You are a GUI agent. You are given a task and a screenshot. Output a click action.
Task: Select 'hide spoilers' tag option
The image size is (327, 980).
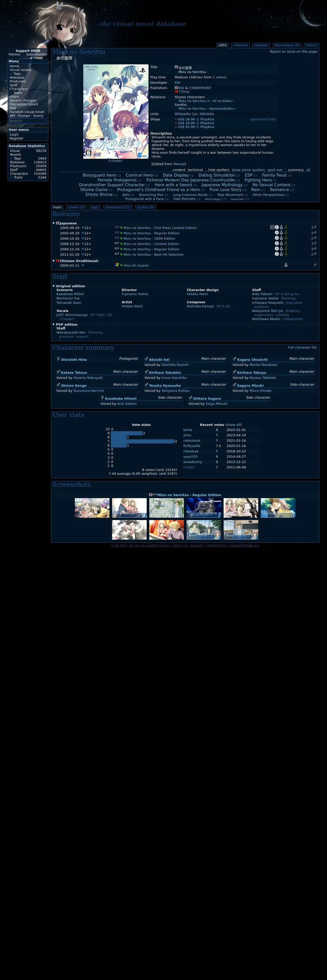coord(219,170)
